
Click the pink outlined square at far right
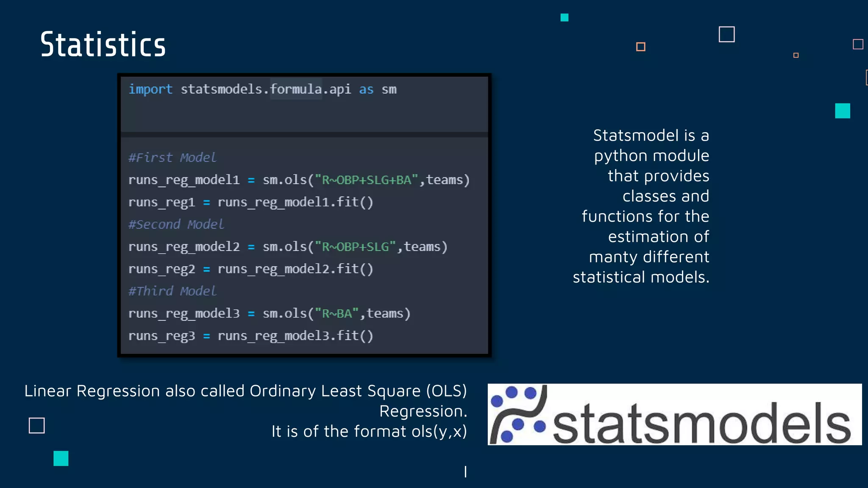(x=857, y=44)
